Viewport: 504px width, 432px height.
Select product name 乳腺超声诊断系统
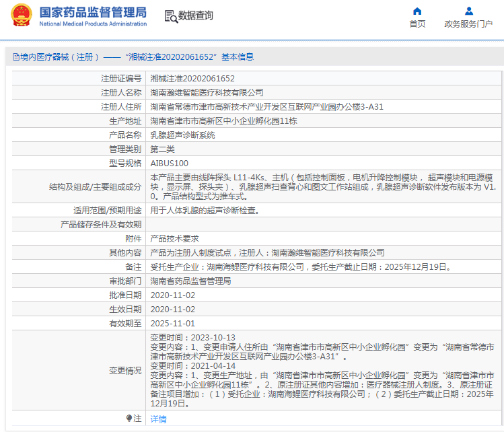[x=182, y=135]
